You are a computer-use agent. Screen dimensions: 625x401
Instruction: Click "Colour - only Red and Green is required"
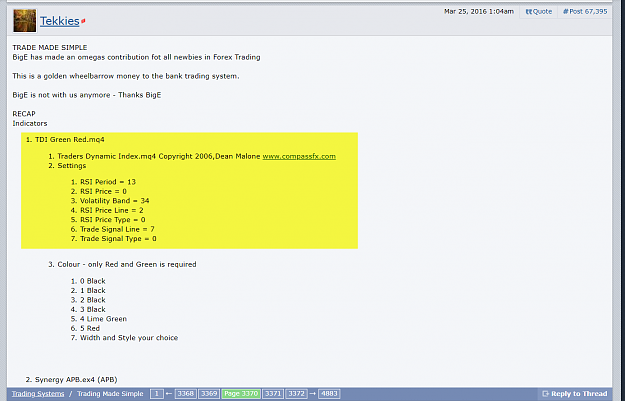tap(127, 264)
